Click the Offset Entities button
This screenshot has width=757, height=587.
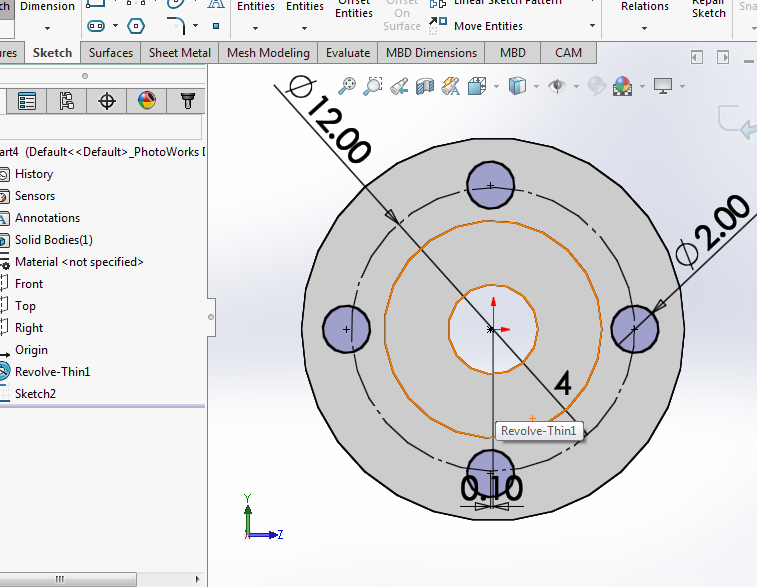[354, 10]
